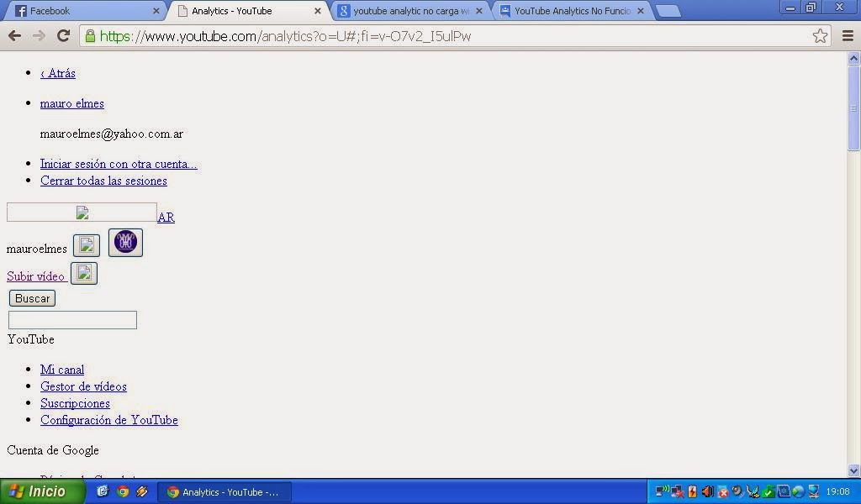Click the scrollbar up arrow
Image resolution: width=861 pixels, height=504 pixels.
point(854,58)
